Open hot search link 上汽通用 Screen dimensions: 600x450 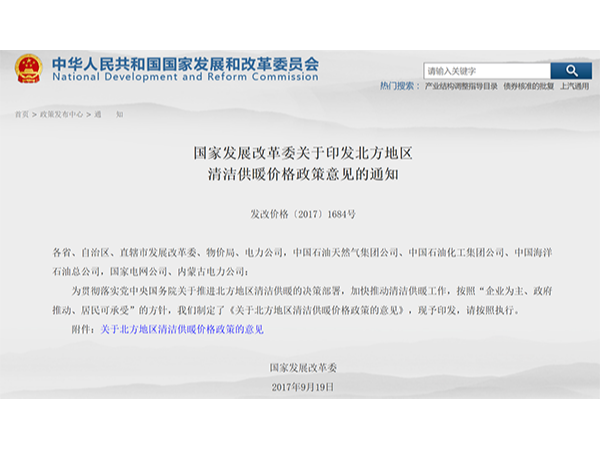pos(575,87)
